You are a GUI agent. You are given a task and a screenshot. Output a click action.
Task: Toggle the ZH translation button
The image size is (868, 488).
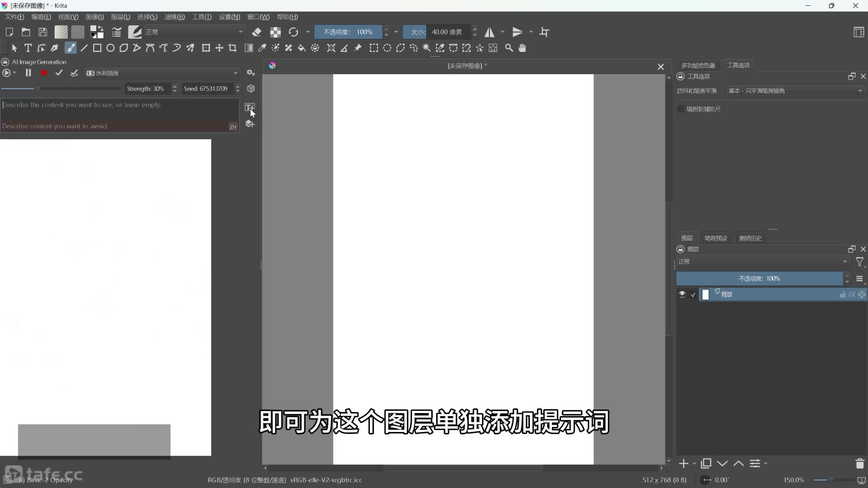[233, 127]
